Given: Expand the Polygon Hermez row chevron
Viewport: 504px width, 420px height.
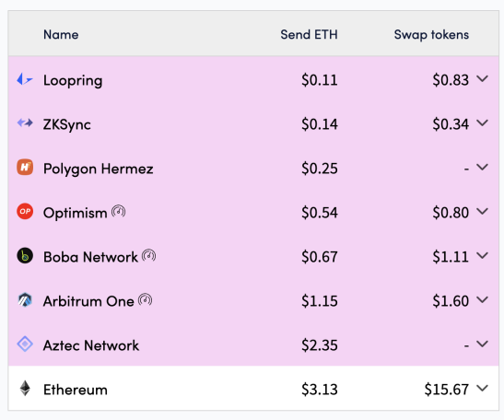Looking at the screenshot, I should pos(482,167).
